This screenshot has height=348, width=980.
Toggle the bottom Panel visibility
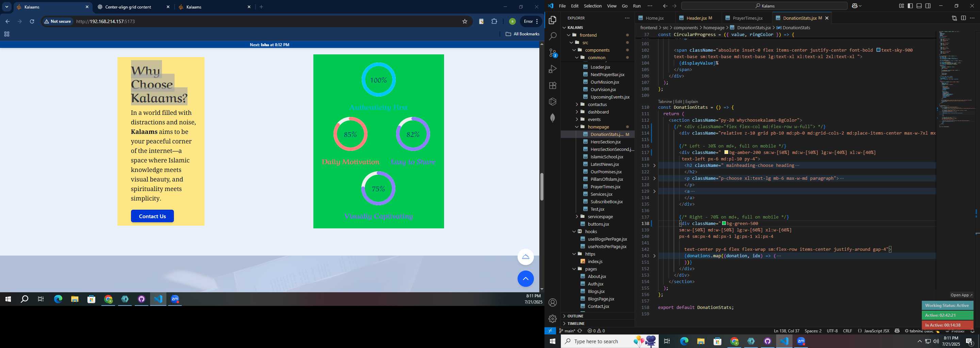coord(919,6)
